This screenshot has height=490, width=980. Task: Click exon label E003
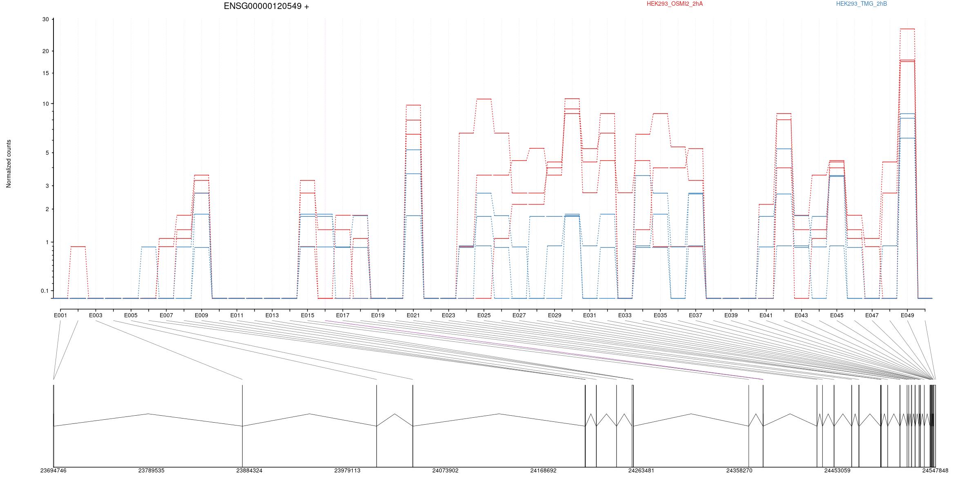coord(96,315)
